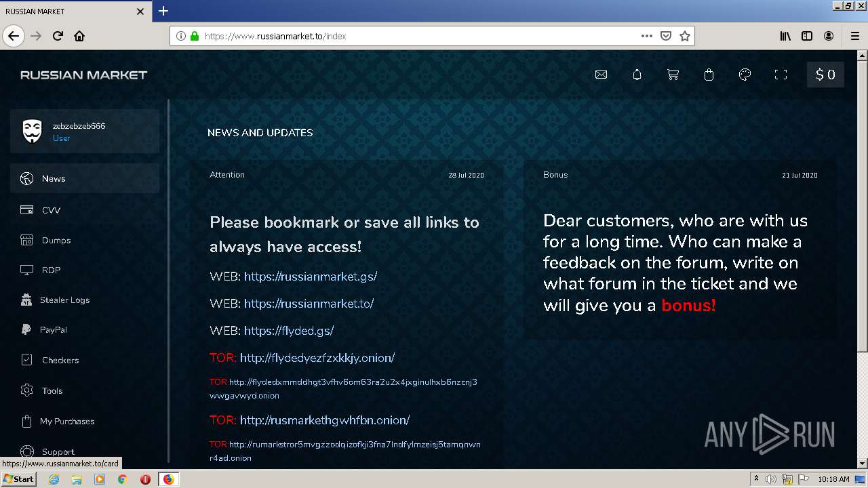Click the 21 Jul 2020 date
868x488 pixels.
(800, 175)
